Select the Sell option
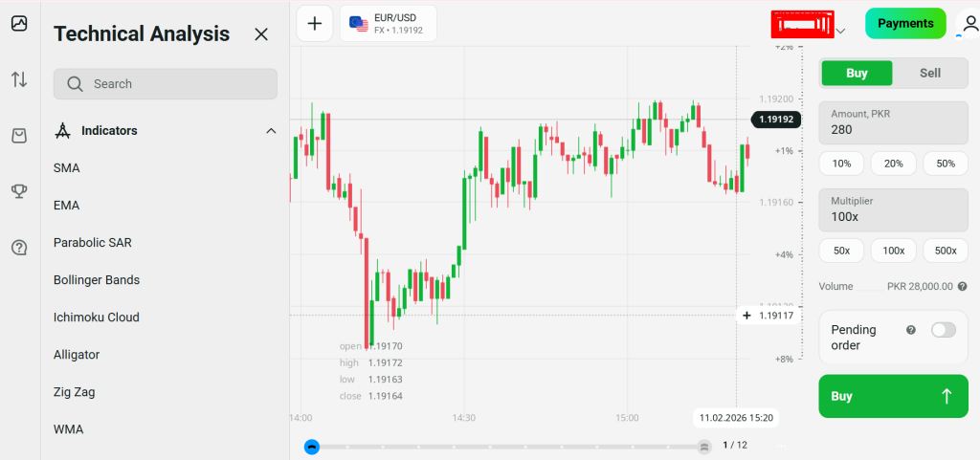This screenshot has height=460, width=980. pos(929,73)
